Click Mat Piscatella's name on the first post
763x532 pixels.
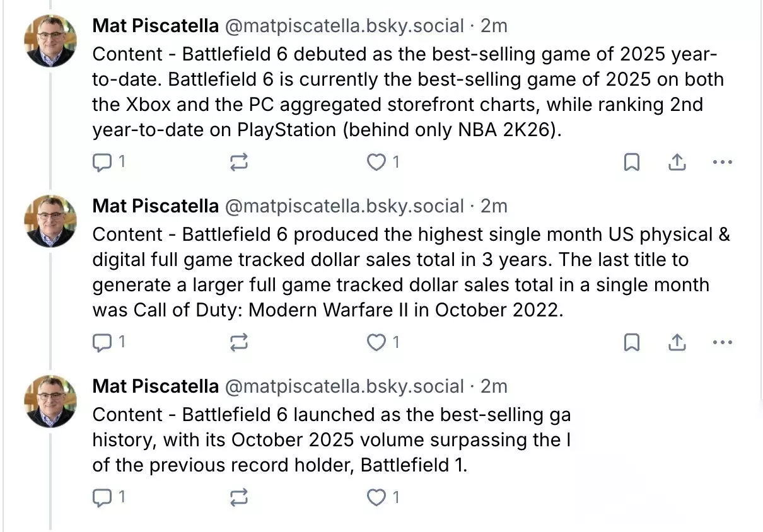click(155, 26)
